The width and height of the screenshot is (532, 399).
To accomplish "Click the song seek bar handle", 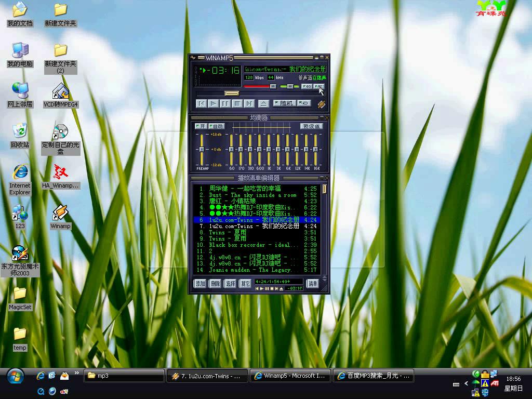I will (232, 94).
